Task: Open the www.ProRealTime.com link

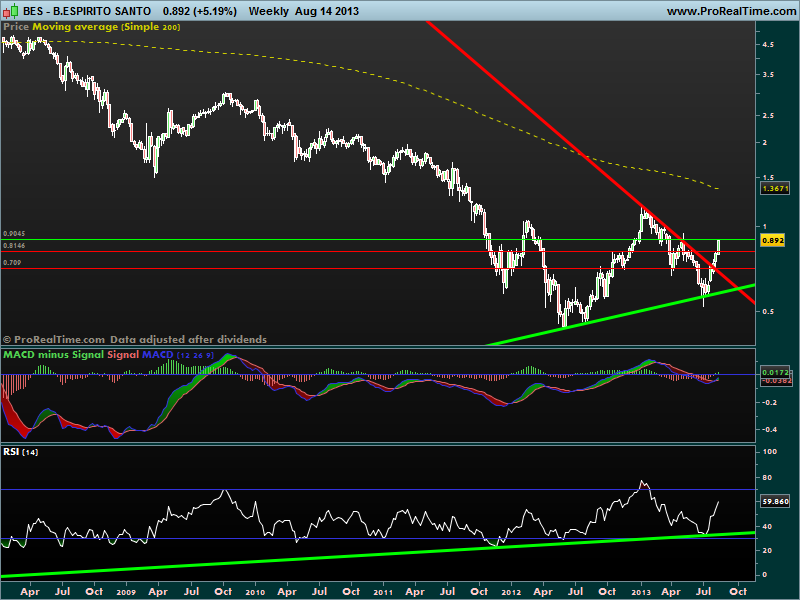Action: [731, 11]
